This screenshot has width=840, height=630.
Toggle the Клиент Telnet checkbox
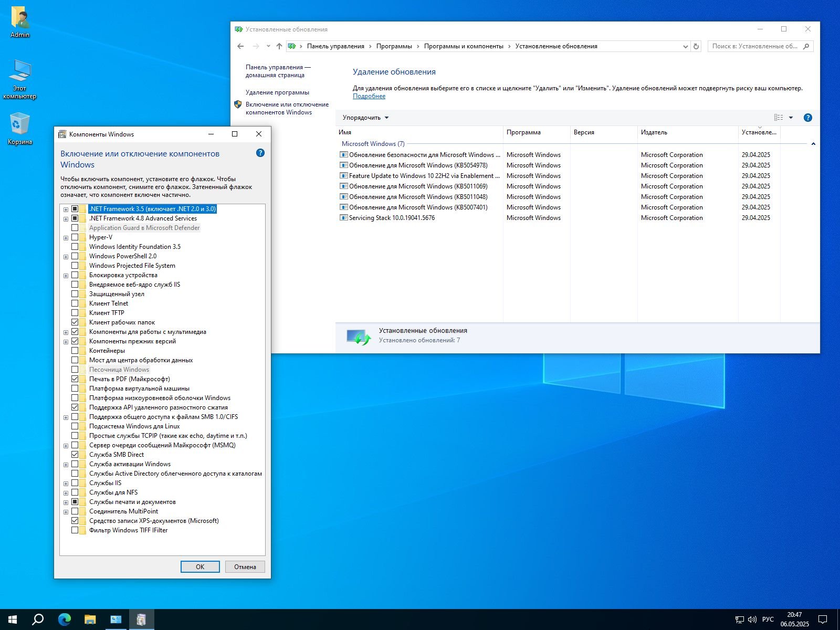[x=75, y=303]
